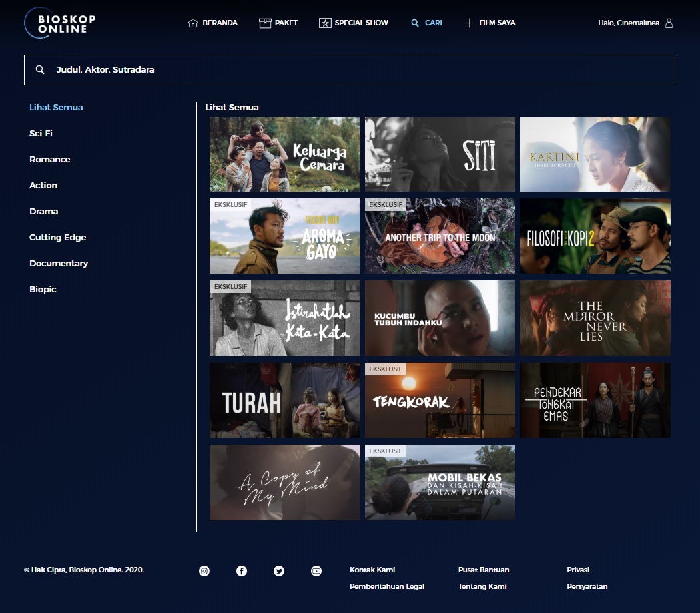Open the Facebook page icon

tap(242, 571)
